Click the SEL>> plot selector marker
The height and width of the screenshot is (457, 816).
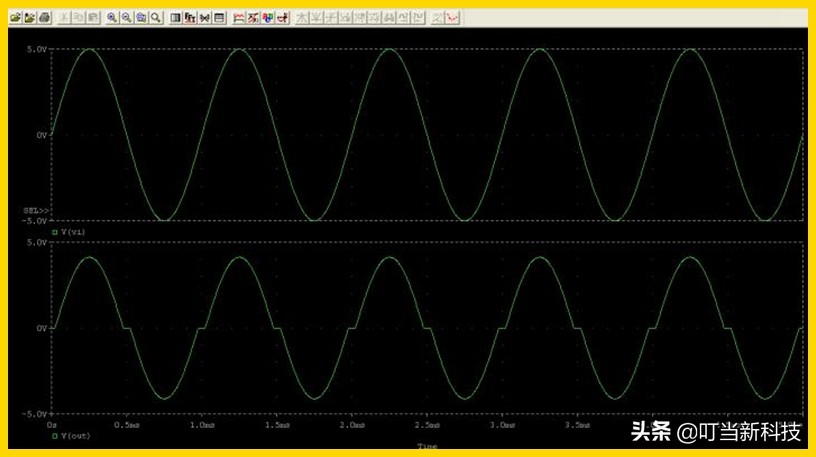click(x=36, y=211)
